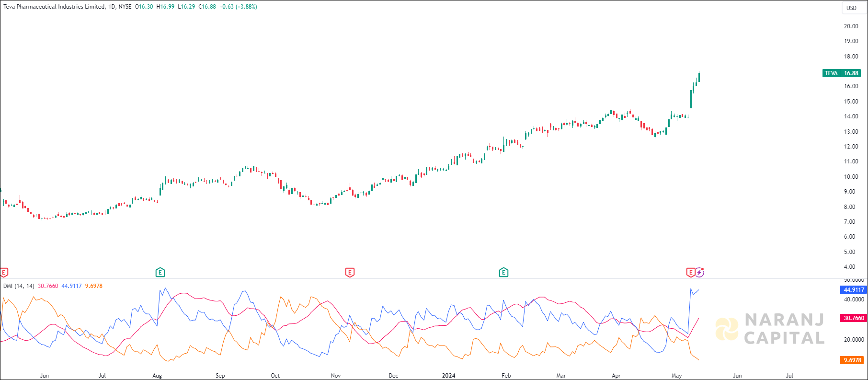The image size is (868, 380).
Task: Click the blue 44.9117 legend value
Action: tap(71, 286)
